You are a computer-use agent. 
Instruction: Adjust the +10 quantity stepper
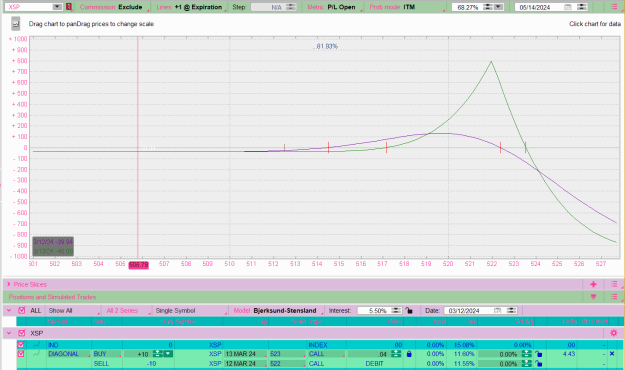157,354
